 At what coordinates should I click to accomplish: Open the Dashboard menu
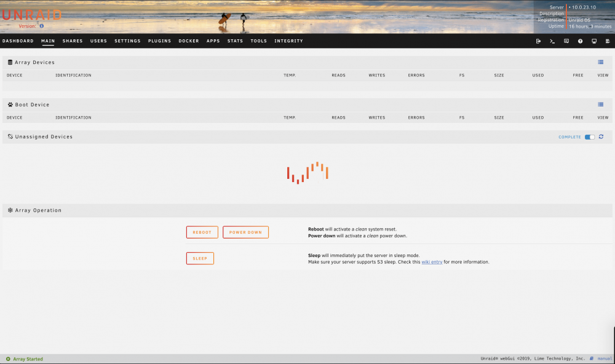(18, 41)
